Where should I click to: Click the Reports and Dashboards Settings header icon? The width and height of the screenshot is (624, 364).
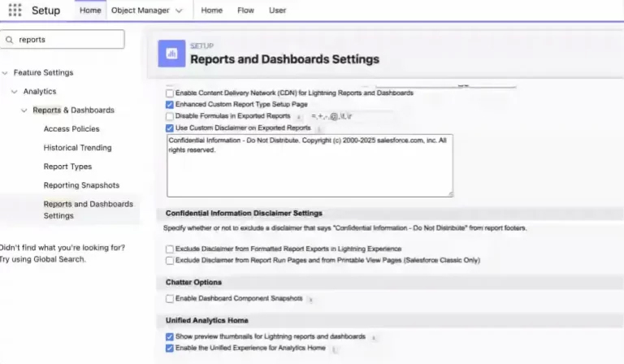[x=171, y=53]
